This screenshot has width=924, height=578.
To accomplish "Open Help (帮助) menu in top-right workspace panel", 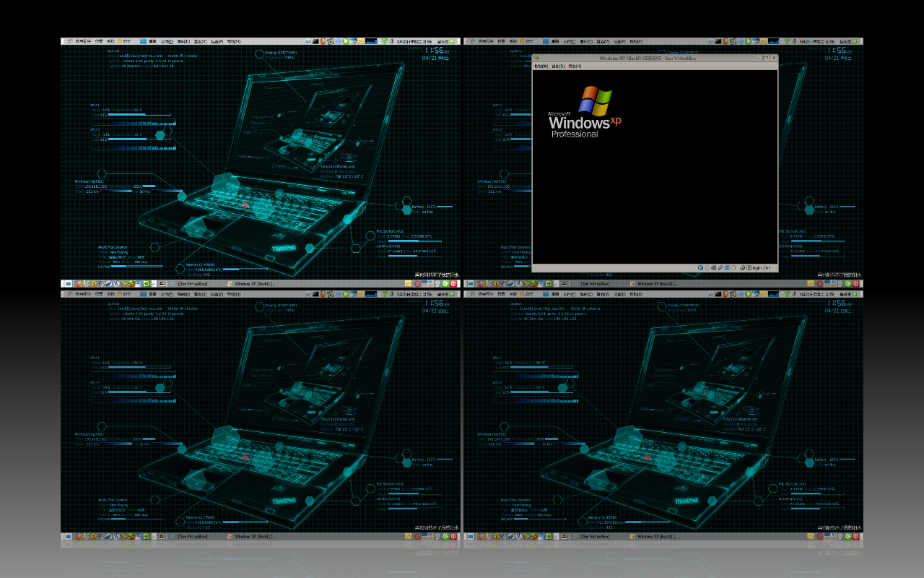I will [x=636, y=41].
